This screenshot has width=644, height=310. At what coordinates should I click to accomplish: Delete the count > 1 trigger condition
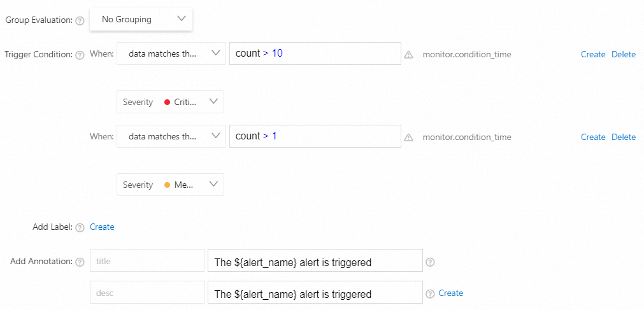click(x=624, y=137)
